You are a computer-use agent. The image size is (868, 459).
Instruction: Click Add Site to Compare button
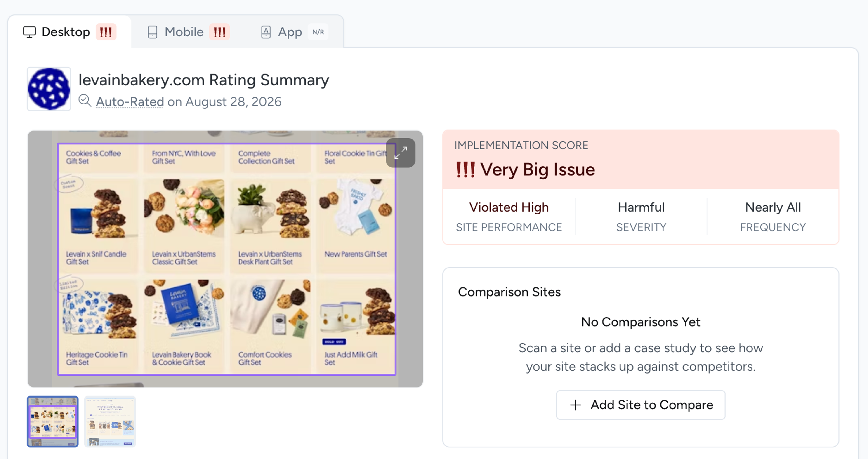coord(641,405)
